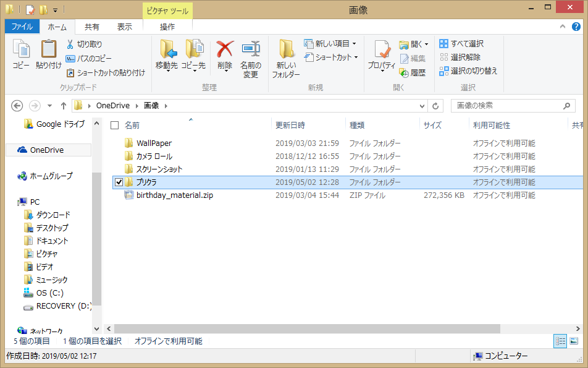Open History (履歴) in the ribbon

tap(413, 72)
